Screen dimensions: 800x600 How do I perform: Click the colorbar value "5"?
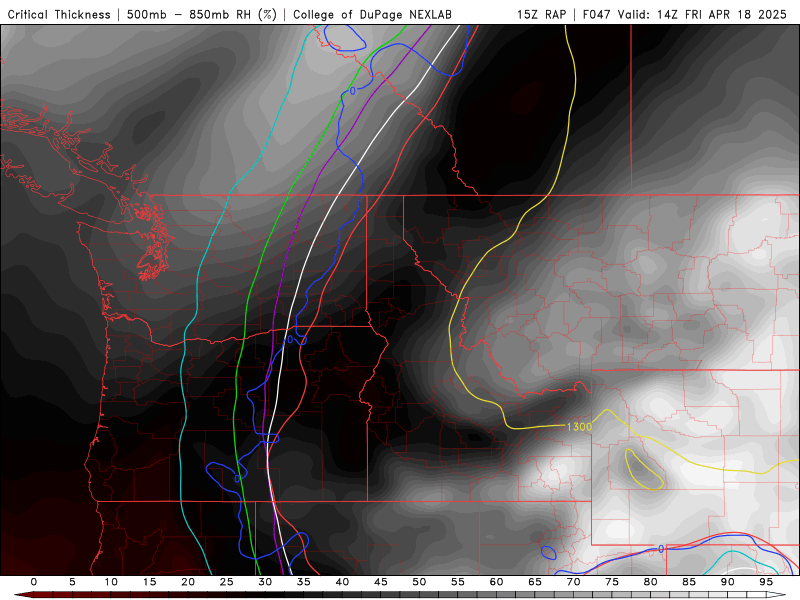point(72,582)
